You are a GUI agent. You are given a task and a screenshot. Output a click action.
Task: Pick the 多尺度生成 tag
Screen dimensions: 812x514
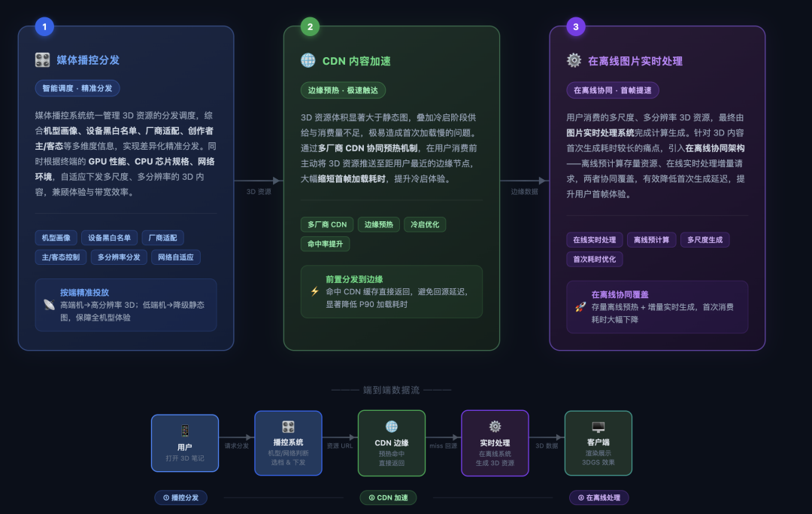click(704, 240)
